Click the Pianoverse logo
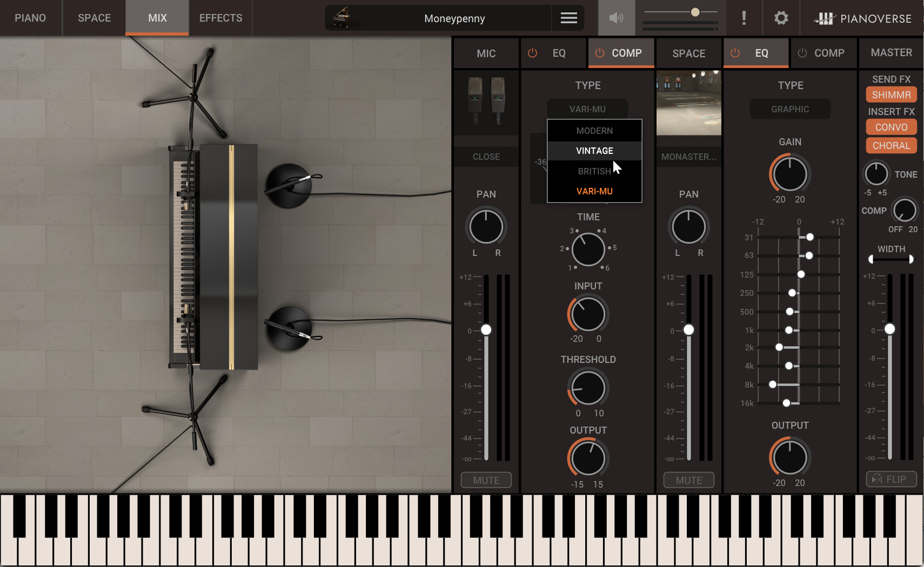924x567 pixels. (862, 18)
